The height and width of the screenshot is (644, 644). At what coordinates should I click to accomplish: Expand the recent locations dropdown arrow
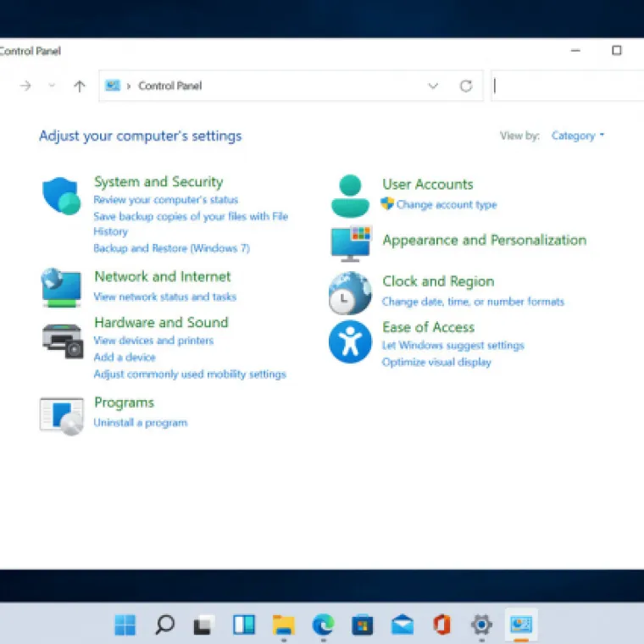click(x=52, y=86)
